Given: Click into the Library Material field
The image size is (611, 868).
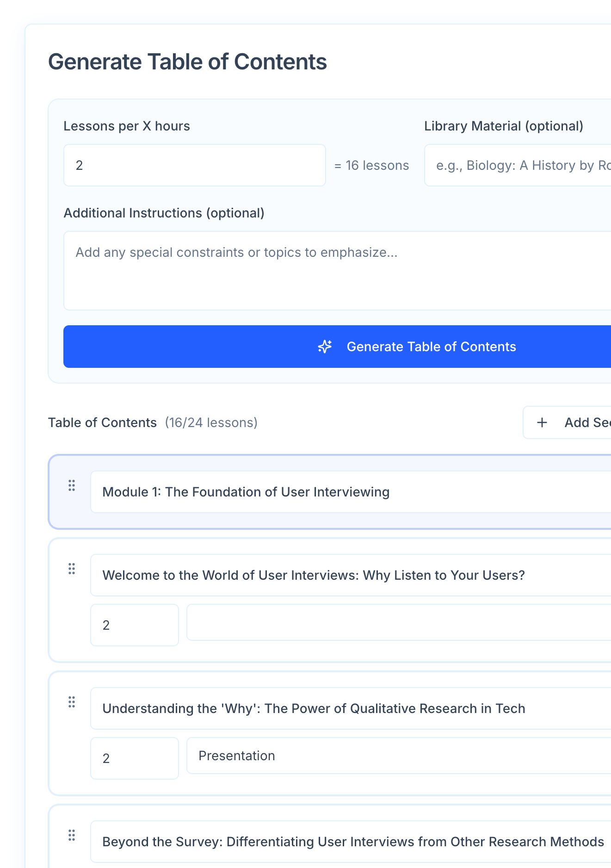Looking at the screenshot, I should 518,165.
